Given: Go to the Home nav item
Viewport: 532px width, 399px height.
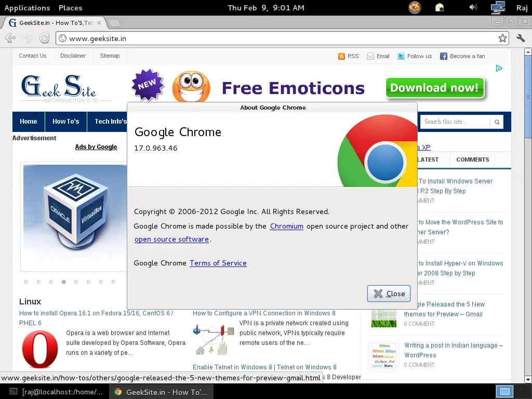Looking at the screenshot, I should (29, 122).
